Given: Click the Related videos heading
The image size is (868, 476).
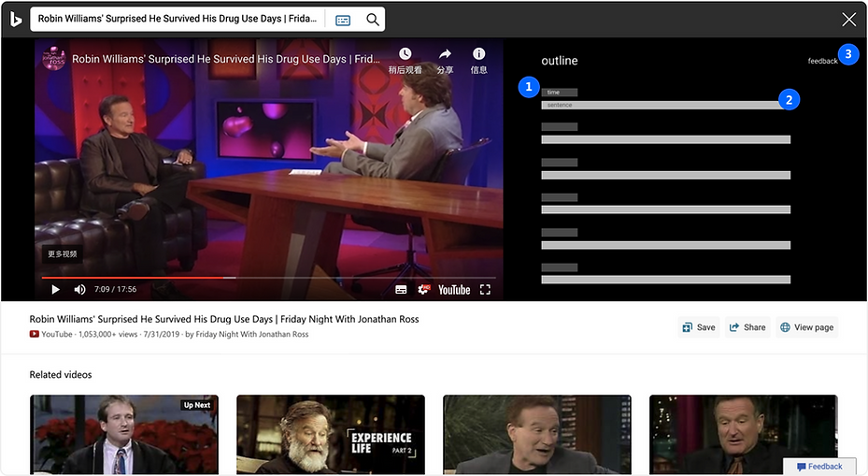Looking at the screenshot, I should point(61,375).
